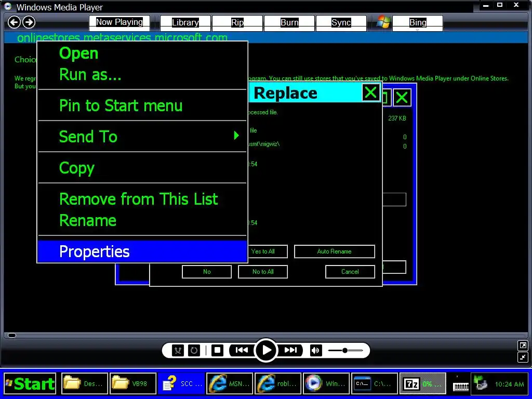Click the Windows logo icon beside Bing
532x399 pixels.
(x=383, y=22)
